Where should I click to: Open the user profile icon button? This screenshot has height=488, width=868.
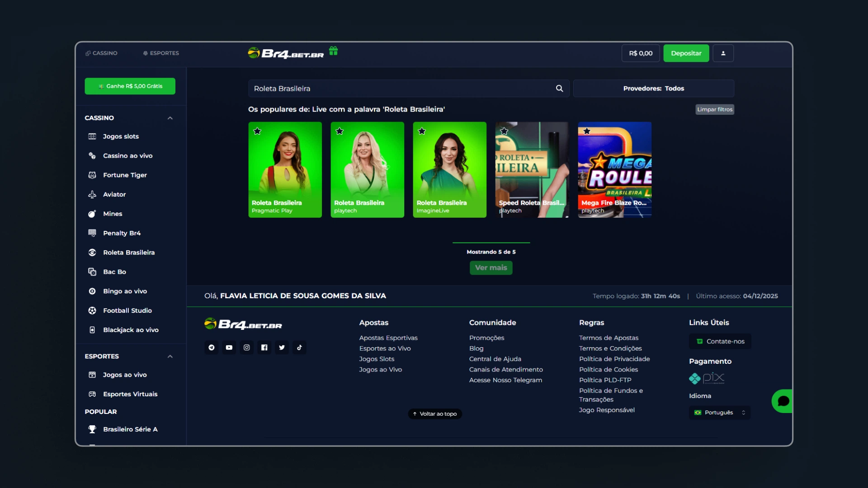click(x=723, y=53)
